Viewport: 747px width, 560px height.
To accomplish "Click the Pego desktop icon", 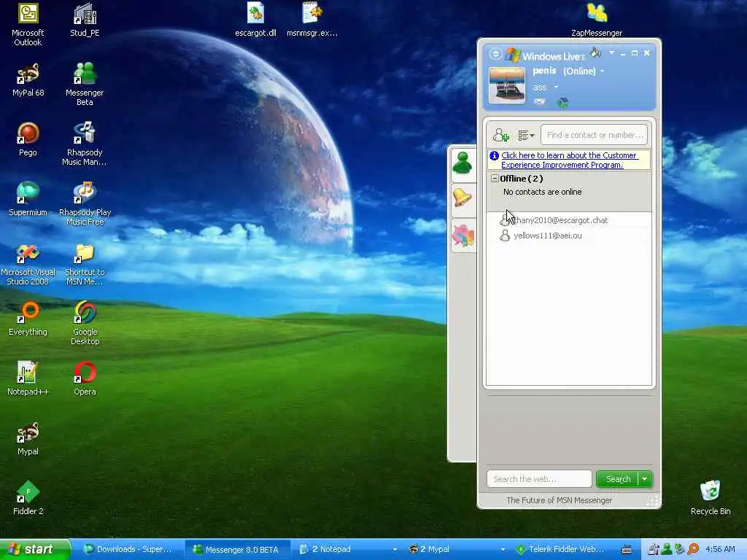I will (x=28, y=140).
